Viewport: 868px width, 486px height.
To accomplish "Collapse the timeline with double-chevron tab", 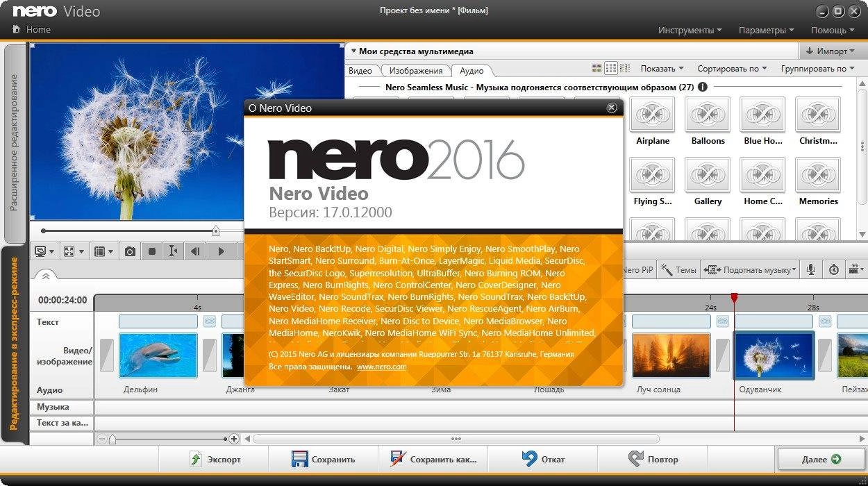I will pos(46,276).
